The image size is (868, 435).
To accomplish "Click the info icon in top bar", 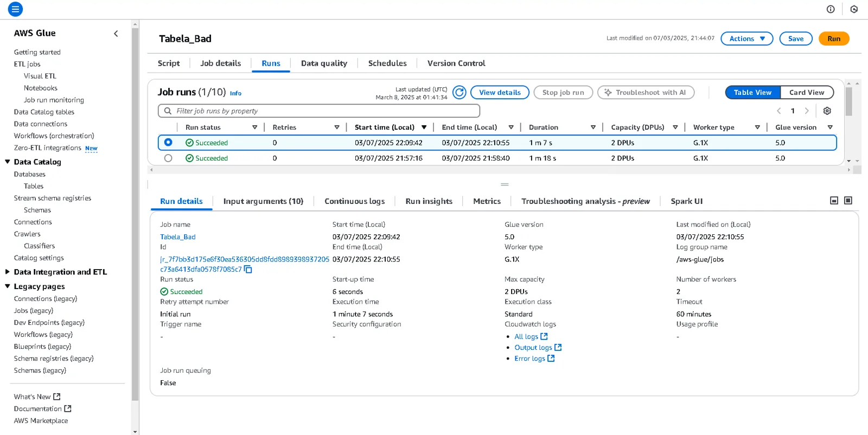I will coord(831,9).
